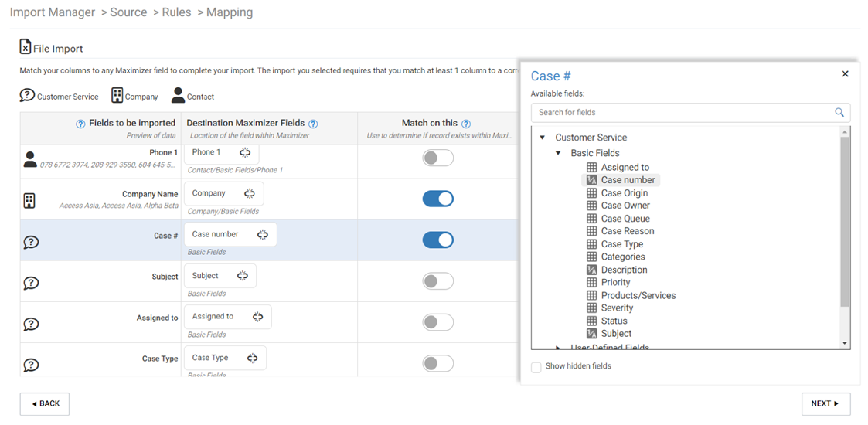Click the BACK button
This screenshot has height=425, width=868.
pos(45,404)
